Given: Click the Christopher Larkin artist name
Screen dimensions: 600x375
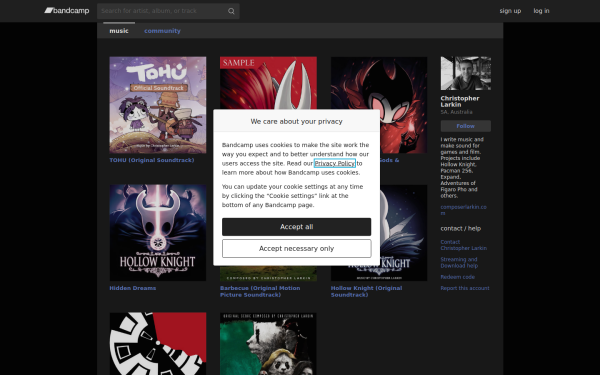Looking at the screenshot, I should 460,101.
